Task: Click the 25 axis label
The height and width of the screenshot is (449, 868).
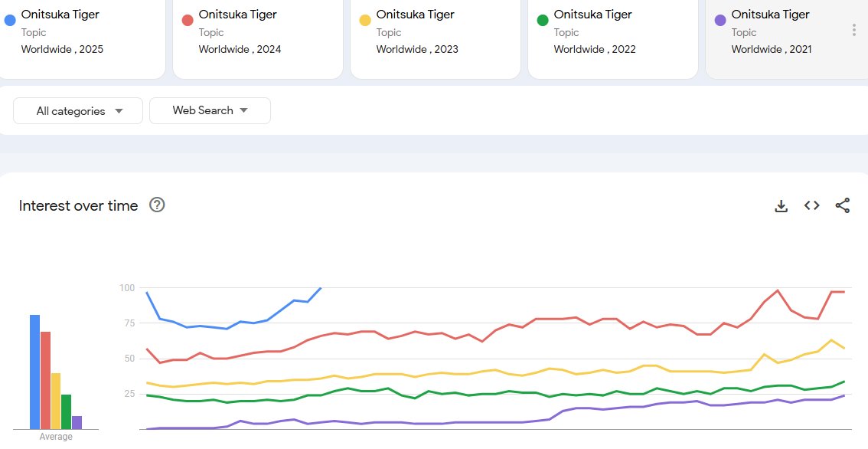Action: pyautogui.click(x=129, y=394)
